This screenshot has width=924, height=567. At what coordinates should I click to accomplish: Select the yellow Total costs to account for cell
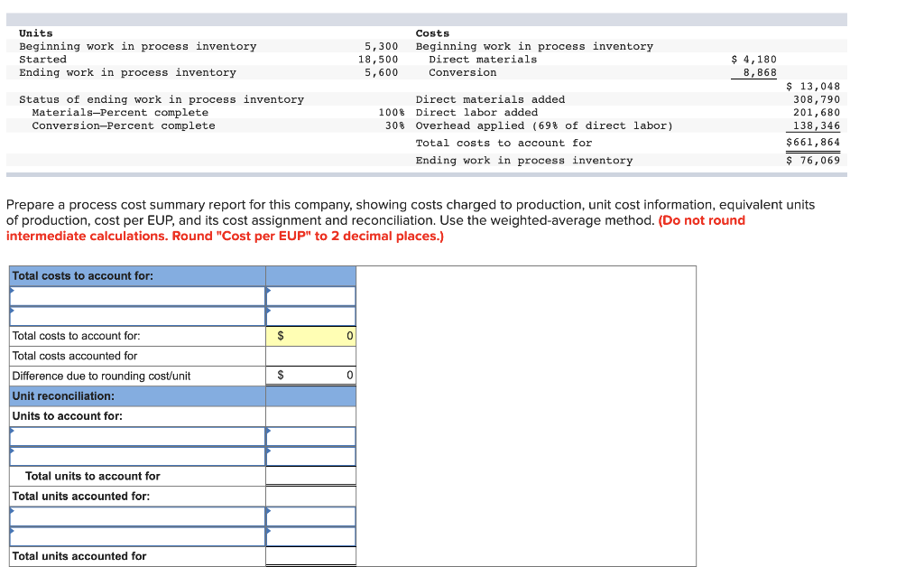click(310, 336)
